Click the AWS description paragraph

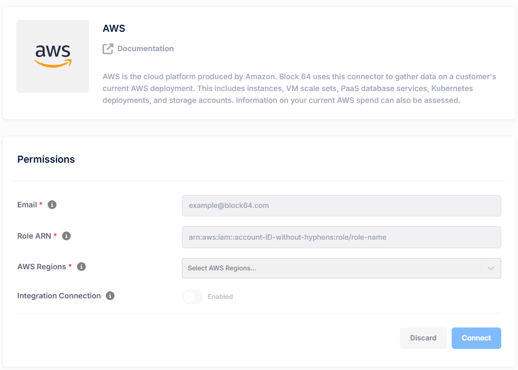click(x=299, y=88)
